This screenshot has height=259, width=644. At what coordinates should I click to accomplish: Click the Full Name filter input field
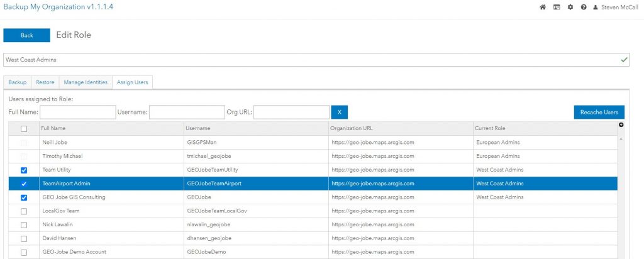click(x=77, y=112)
